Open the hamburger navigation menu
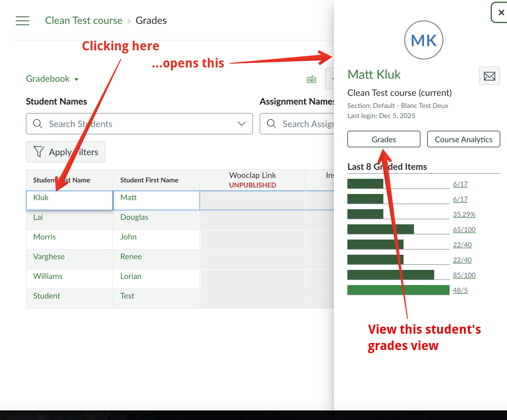Viewport: 507px width, 420px height. coord(22,21)
